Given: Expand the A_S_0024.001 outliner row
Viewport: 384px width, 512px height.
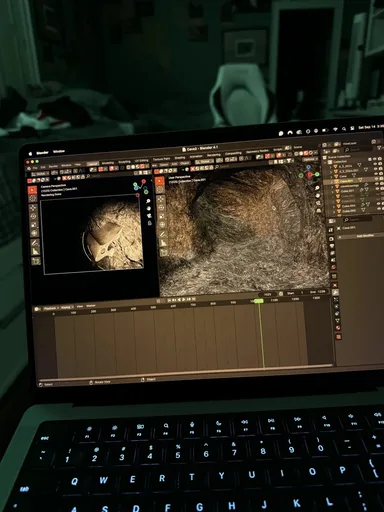Looking at the screenshot, I should tap(331, 171).
